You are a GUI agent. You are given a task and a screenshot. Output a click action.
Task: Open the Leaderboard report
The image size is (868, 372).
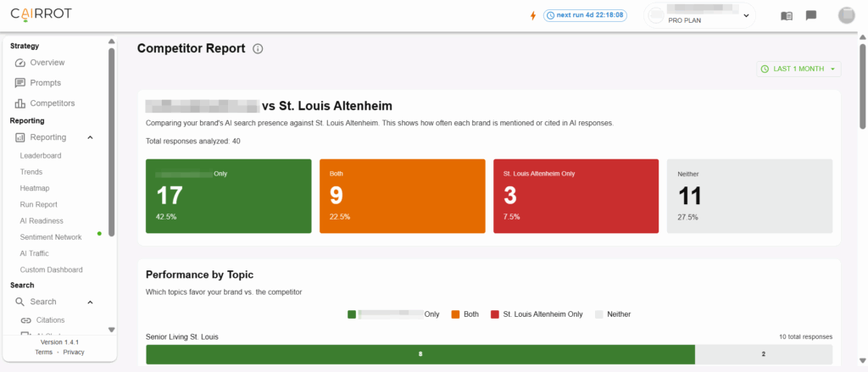coord(41,156)
